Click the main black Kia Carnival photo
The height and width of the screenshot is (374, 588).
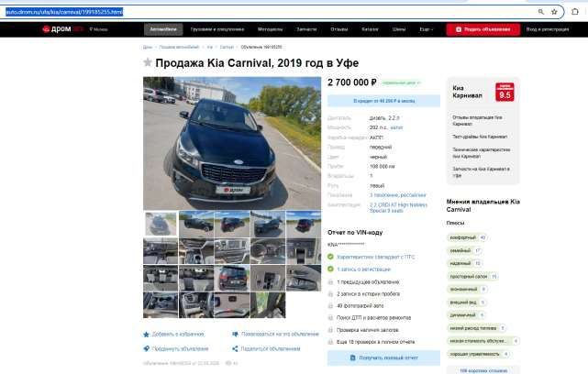tap(232, 143)
